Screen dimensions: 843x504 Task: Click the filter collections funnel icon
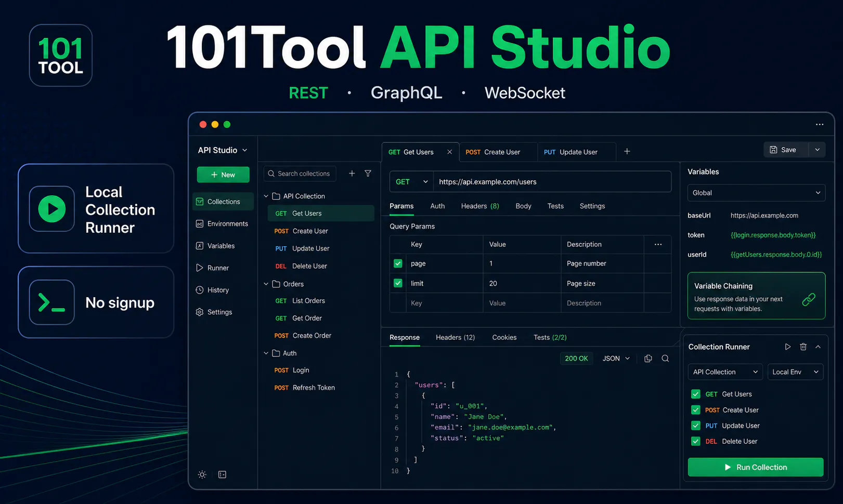coord(368,174)
